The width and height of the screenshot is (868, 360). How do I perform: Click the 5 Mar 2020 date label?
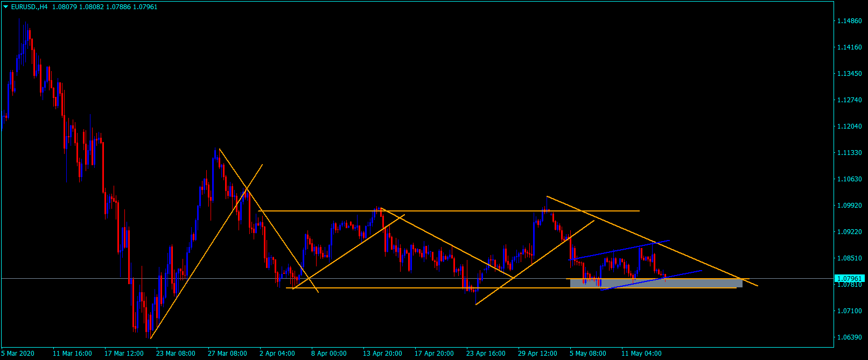pos(18,354)
